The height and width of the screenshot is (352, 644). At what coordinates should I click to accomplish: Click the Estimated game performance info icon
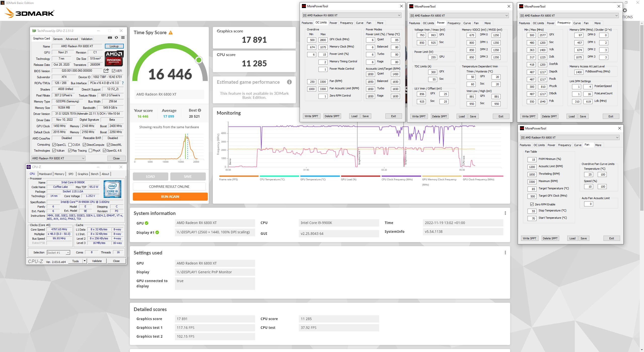click(289, 82)
